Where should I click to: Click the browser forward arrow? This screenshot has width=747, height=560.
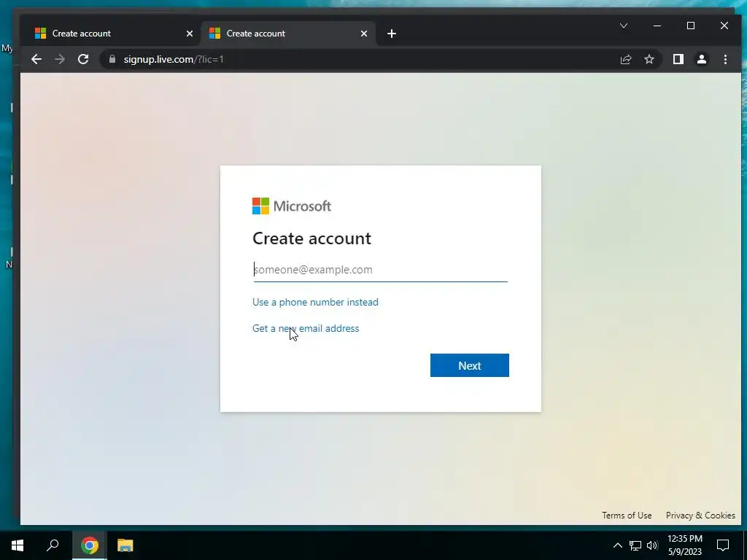60,59
